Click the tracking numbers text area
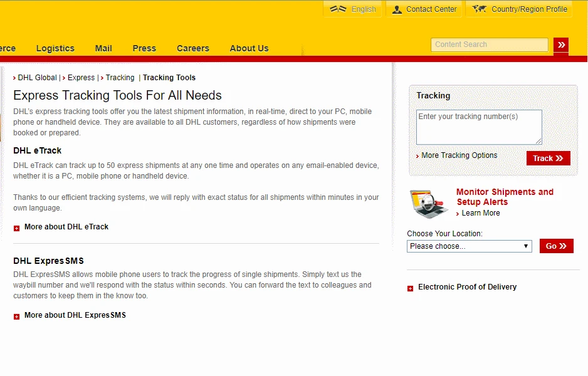Screen dimensions: 588x376 point(479,127)
